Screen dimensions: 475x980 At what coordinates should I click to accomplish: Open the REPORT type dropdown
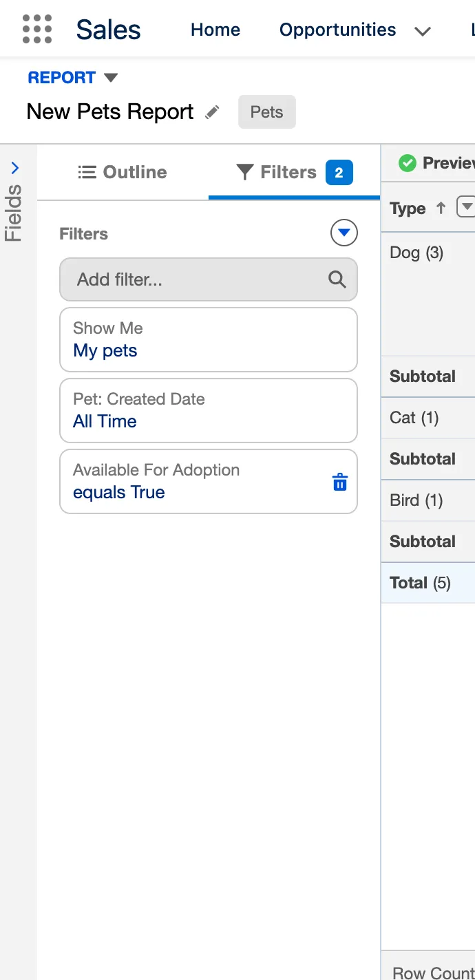110,78
